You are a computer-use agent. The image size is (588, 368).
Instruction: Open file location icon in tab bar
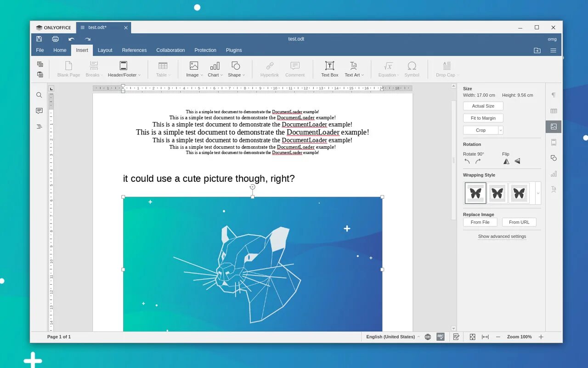click(537, 50)
